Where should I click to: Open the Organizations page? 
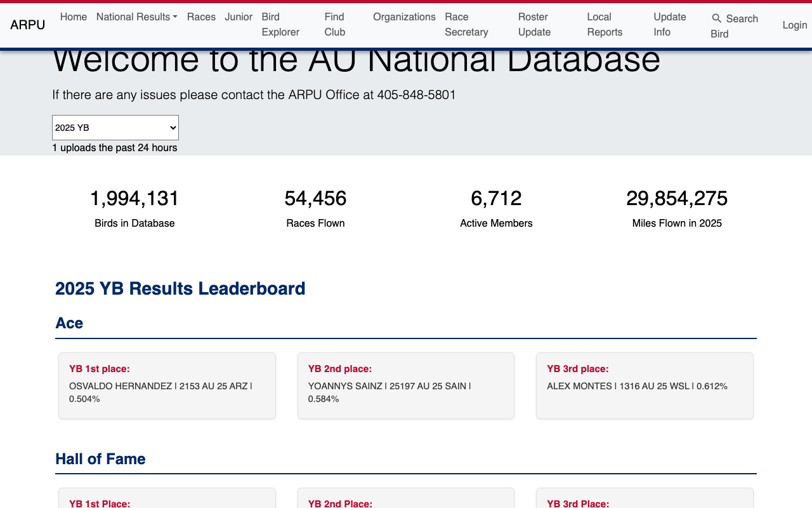point(404,17)
